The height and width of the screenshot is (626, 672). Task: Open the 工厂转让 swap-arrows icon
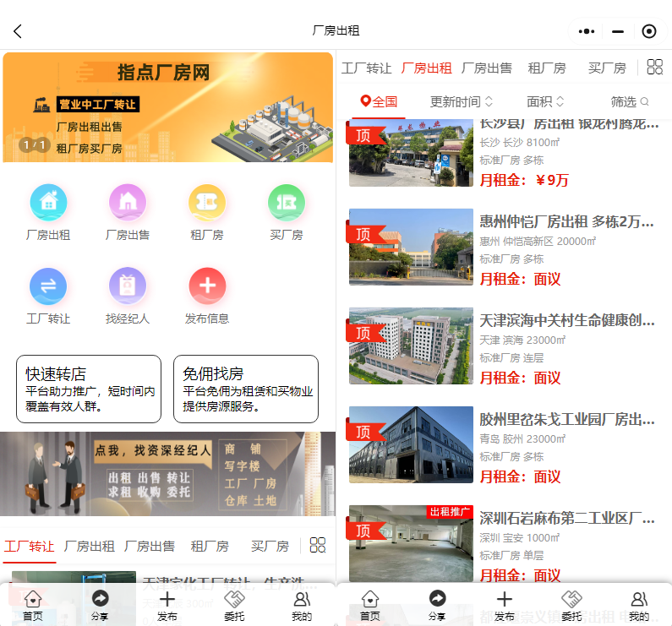48,286
